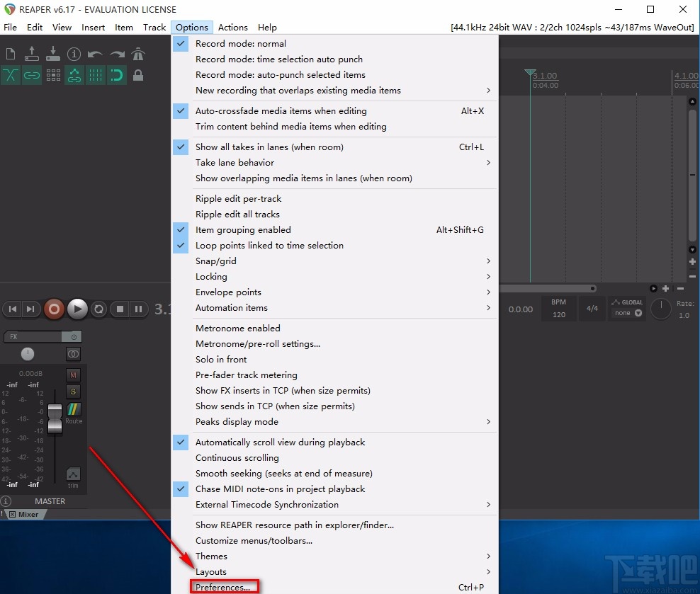The width and height of the screenshot is (700, 594).
Task: Toggle Show all takes in lanes
Action: pos(335,147)
